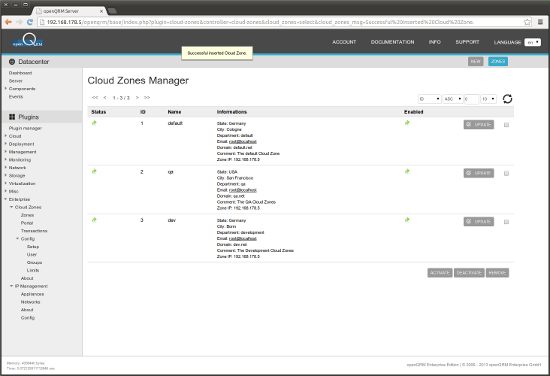Expand the Network plugin node
Screen dimensions: 550x376
[x=6, y=167]
